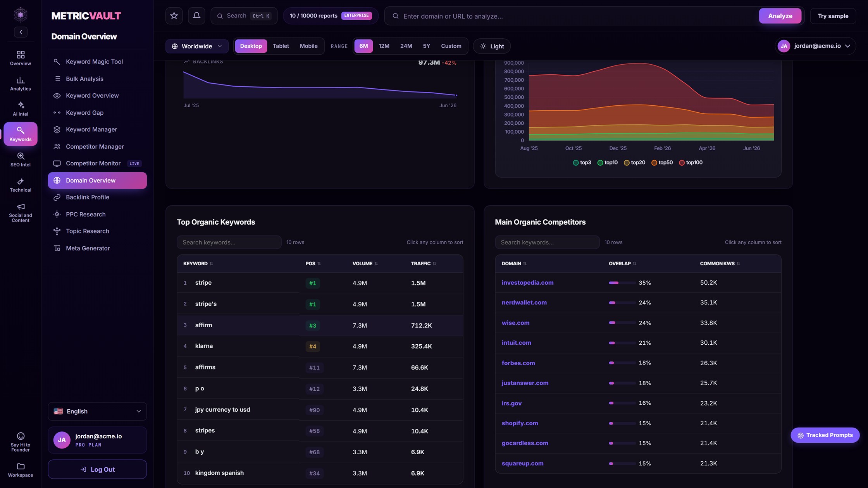Toggle the top100 legend swatch
Image resolution: width=868 pixels, height=488 pixels.
coord(682,163)
